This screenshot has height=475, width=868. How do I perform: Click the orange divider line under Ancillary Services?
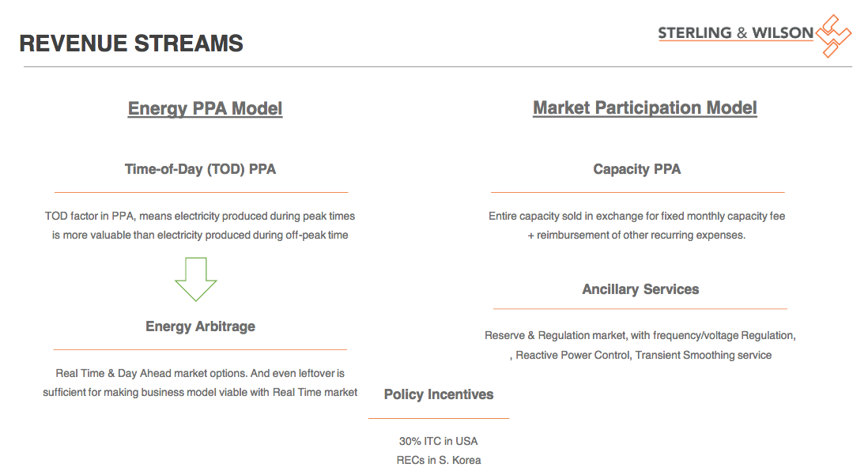pyautogui.click(x=640, y=309)
